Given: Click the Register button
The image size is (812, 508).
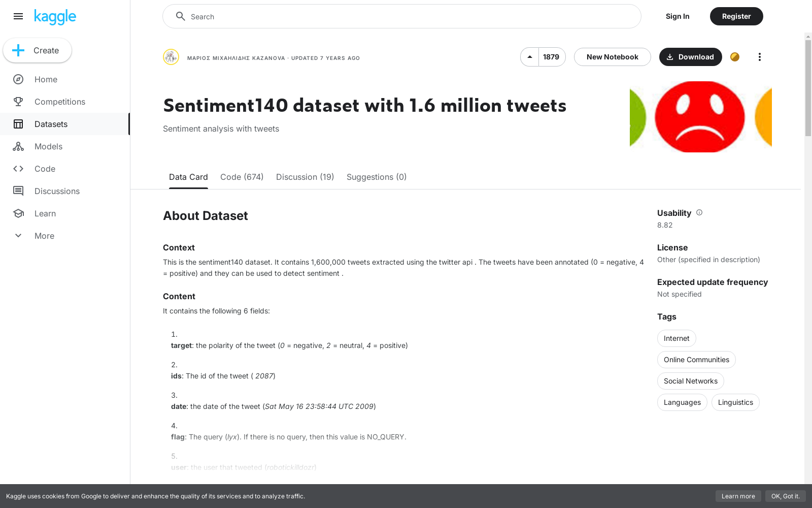Looking at the screenshot, I should pyautogui.click(x=736, y=16).
